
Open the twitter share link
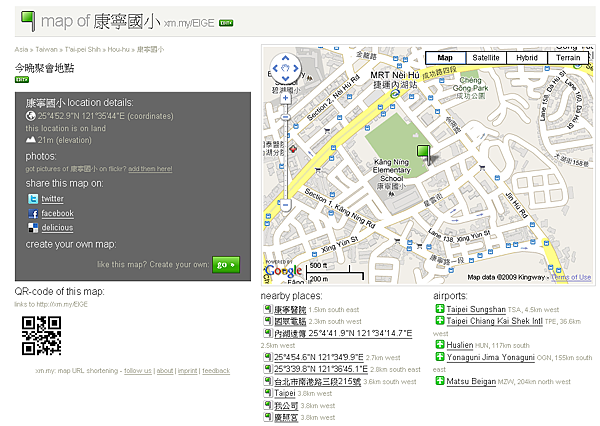[x=52, y=199]
